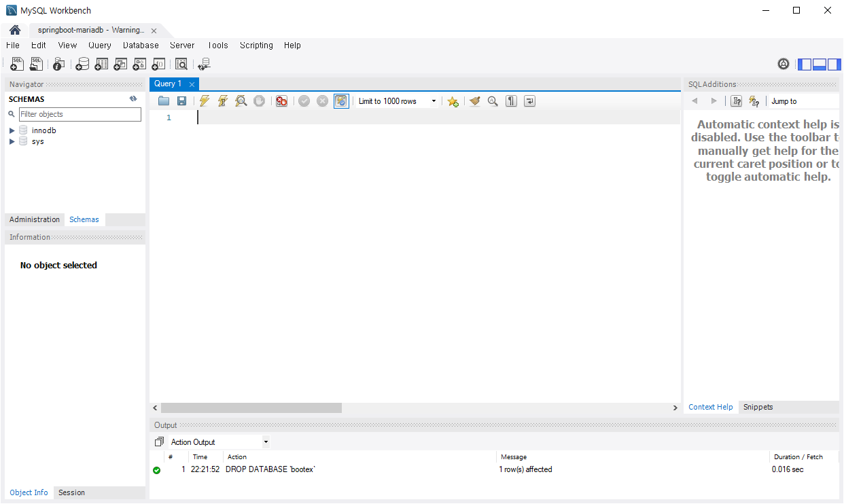Open the File menu
The height and width of the screenshot is (504, 844).
point(13,46)
